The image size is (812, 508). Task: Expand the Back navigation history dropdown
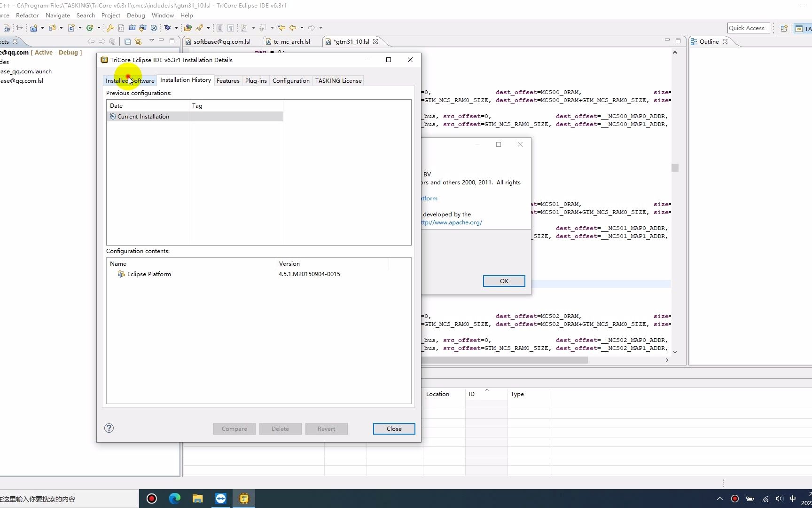[x=302, y=28]
